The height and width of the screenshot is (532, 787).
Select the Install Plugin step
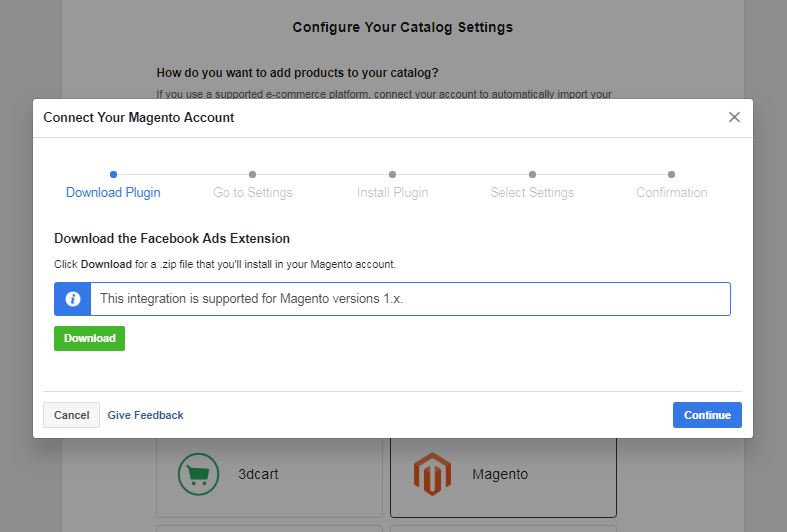pyautogui.click(x=392, y=192)
